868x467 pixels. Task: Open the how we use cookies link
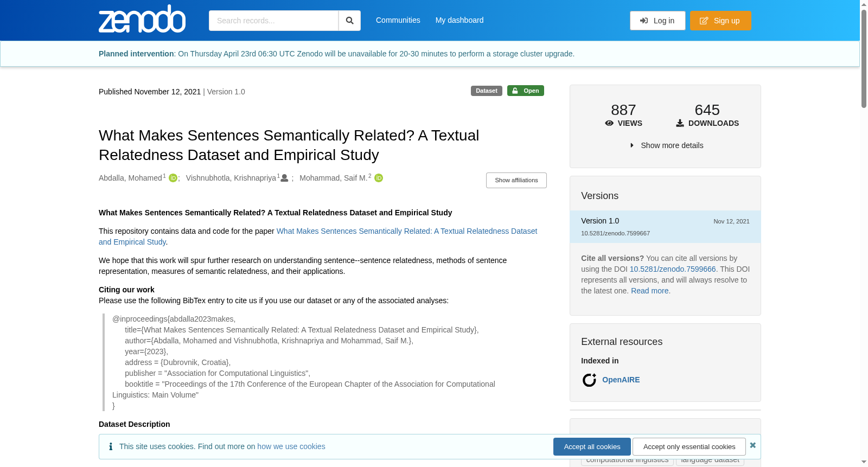[291, 446]
